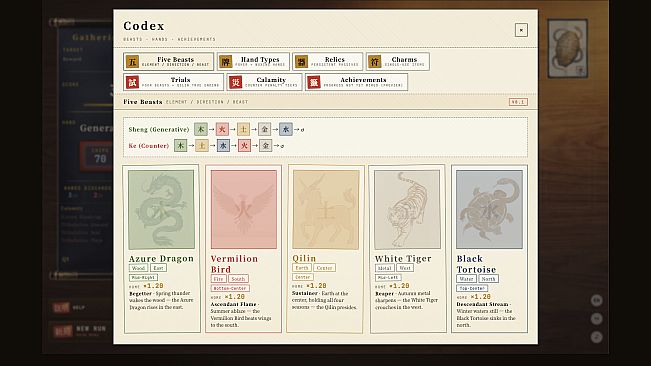Click the Metal tag on White Tiger
The image size is (651, 366).
[384, 268]
